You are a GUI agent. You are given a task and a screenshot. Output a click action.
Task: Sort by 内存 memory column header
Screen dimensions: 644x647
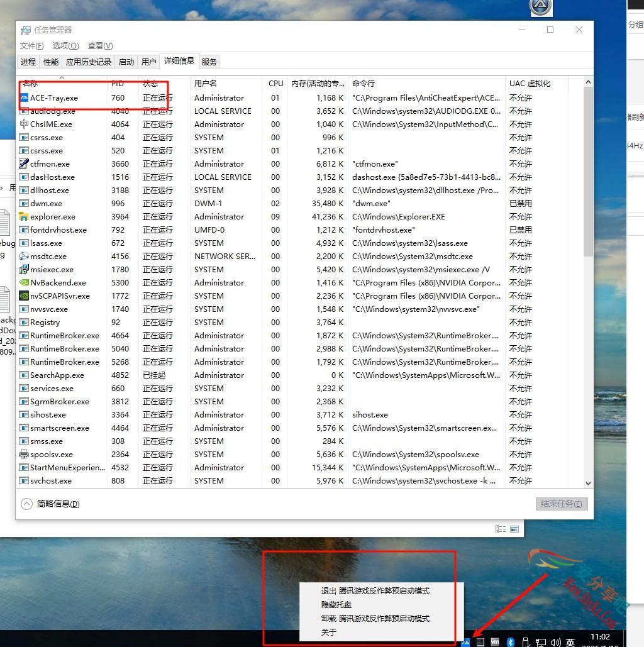[x=318, y=83]
